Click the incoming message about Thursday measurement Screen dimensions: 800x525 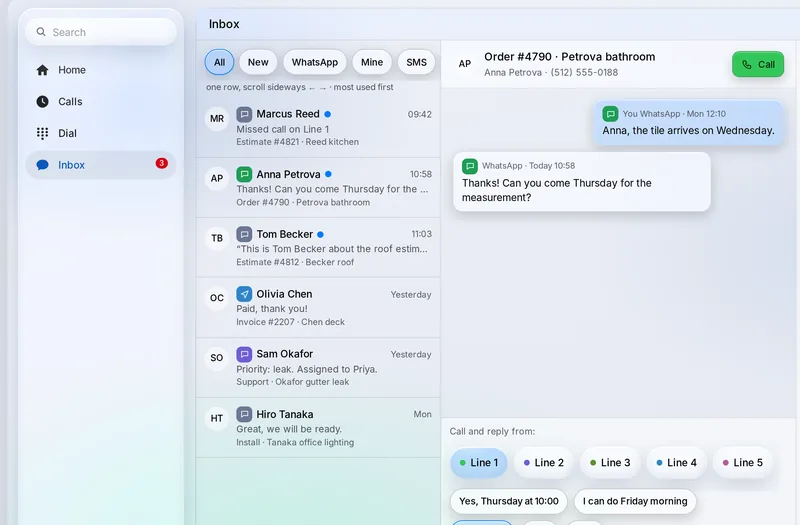coord(582,182)
